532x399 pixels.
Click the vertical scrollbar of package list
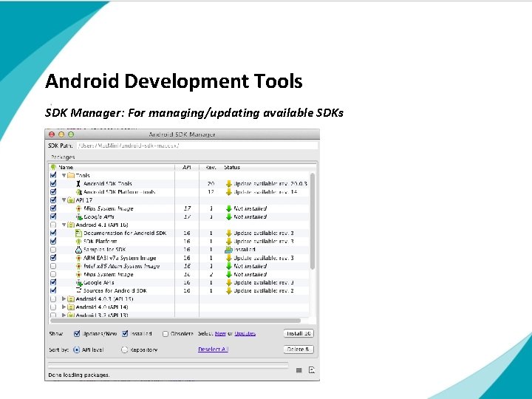click(x=313, y=222)
